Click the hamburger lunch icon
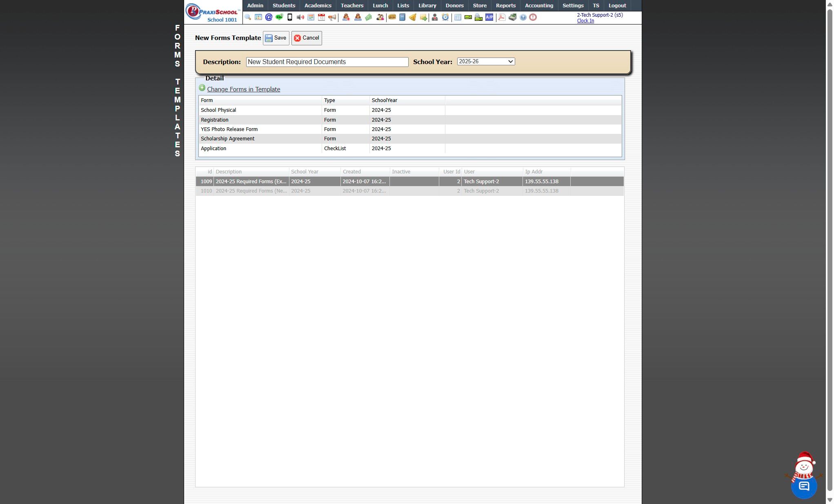The width and height of the screenshot is (834, 504). (x=392, y=17)
